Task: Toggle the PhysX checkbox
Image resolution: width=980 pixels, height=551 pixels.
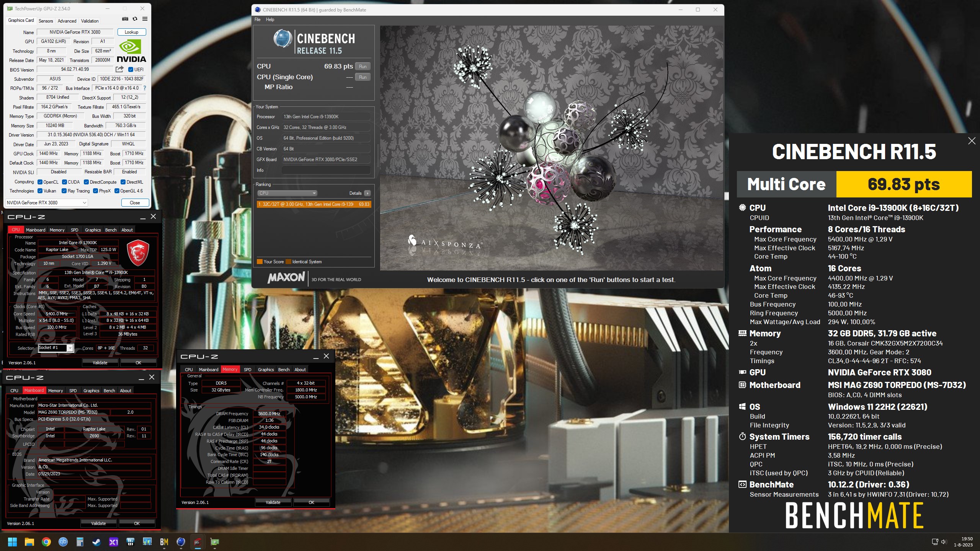Action: pyautogui.click(x=95, y=191)
